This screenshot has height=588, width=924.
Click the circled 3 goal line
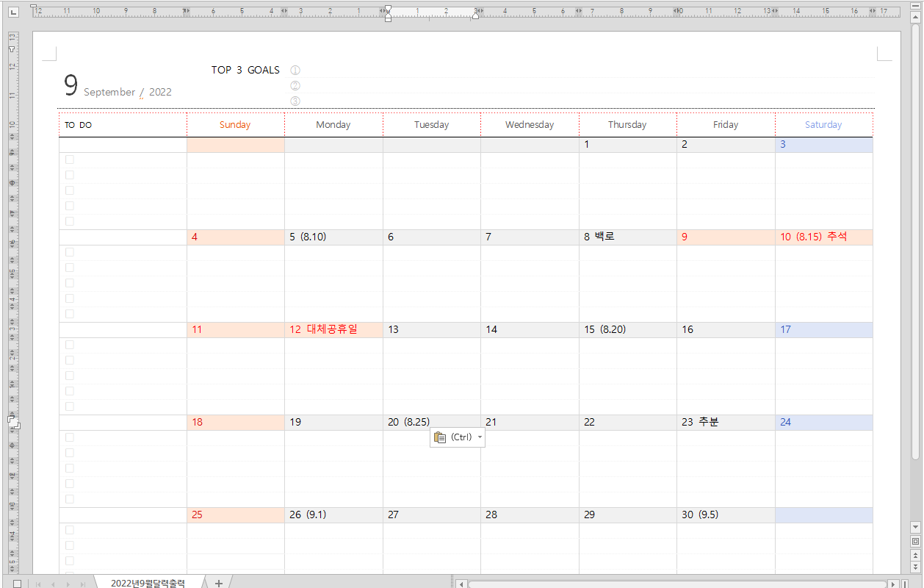click(582, 101)
